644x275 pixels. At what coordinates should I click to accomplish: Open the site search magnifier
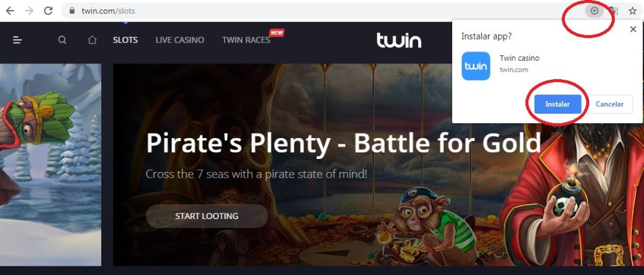(62, 40)
